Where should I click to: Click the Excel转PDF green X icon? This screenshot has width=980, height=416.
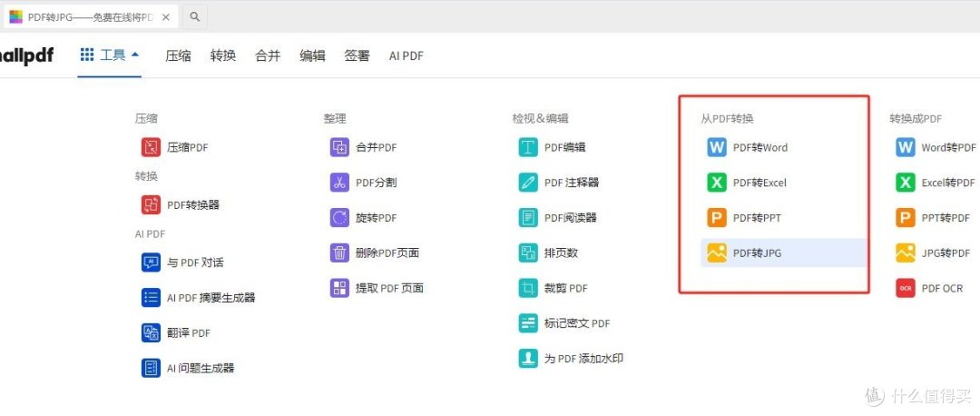click(x=906, y=183)
